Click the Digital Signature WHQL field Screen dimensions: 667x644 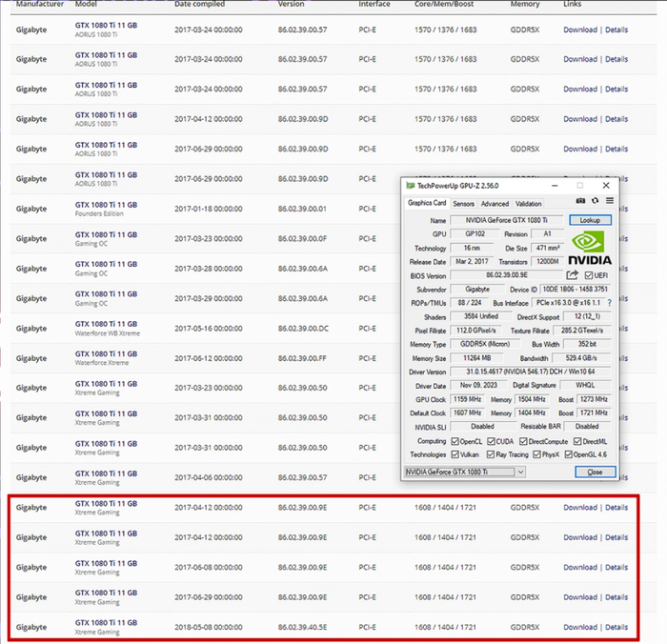point(585,386)
